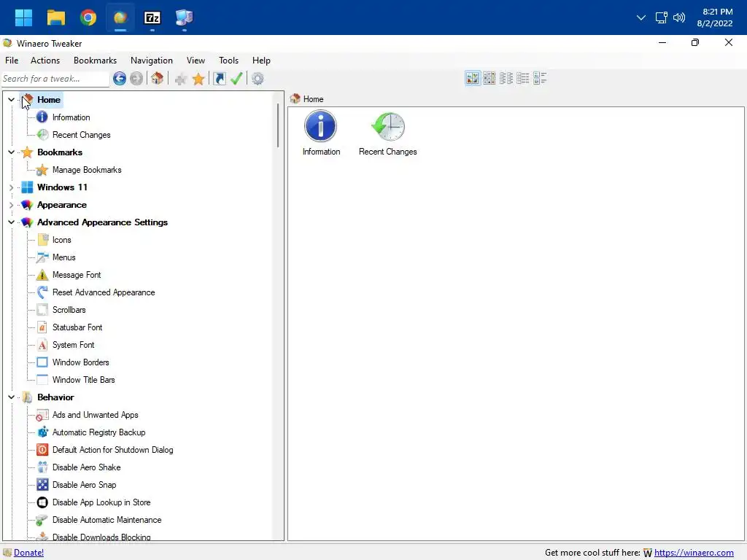Select System Font tweak
This screenshot has height=560, width=747.
[x=73, y=345]
